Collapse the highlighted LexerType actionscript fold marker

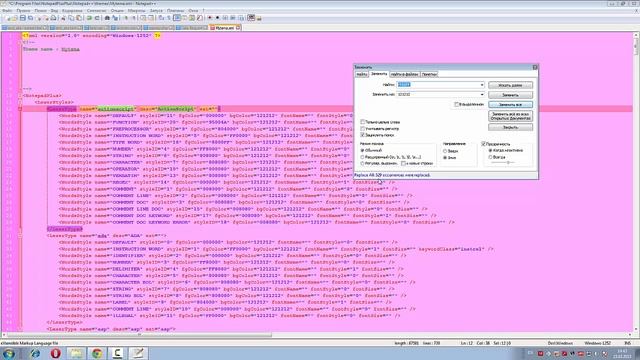tap(20, 109)
